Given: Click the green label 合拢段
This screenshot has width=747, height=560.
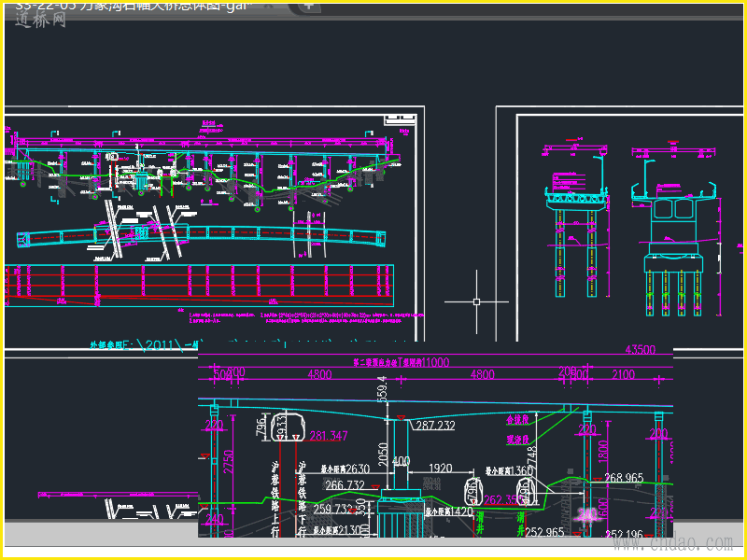Looking at the screenshot, I should (x=518, y=421).
